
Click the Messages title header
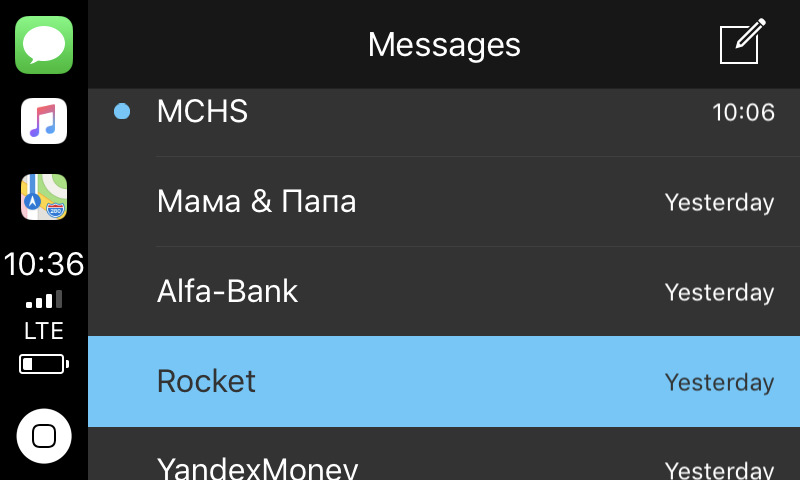(444, 45)
